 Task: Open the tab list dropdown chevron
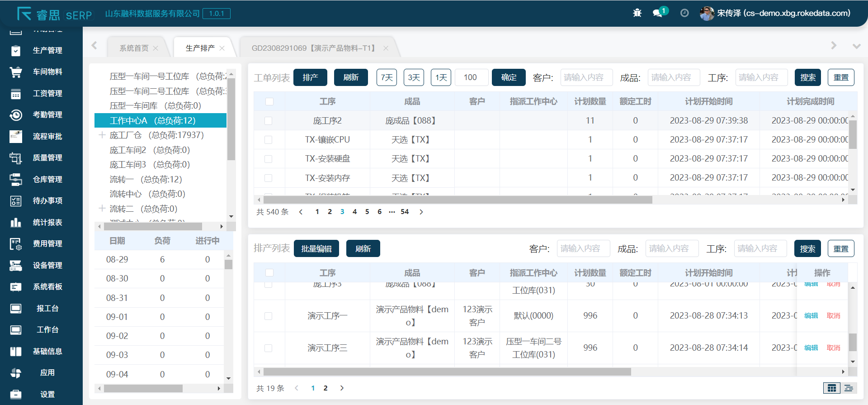(856, 46)
